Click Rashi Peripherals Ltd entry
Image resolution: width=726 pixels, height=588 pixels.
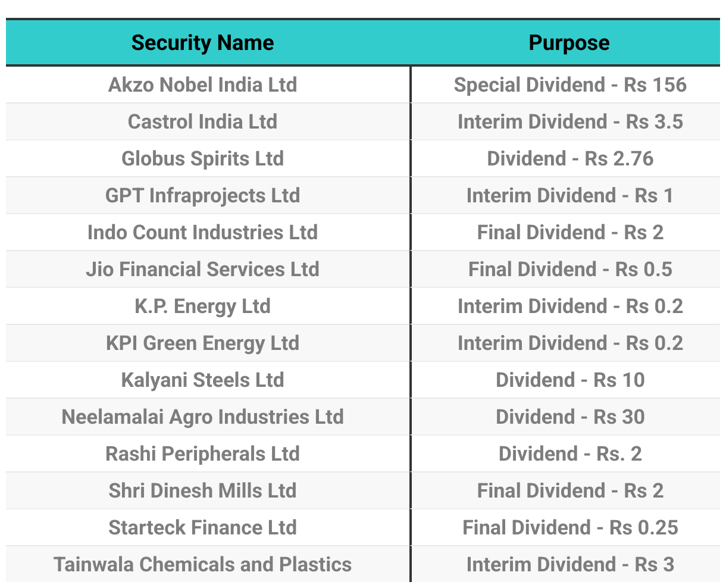click(x=202, y=453)
